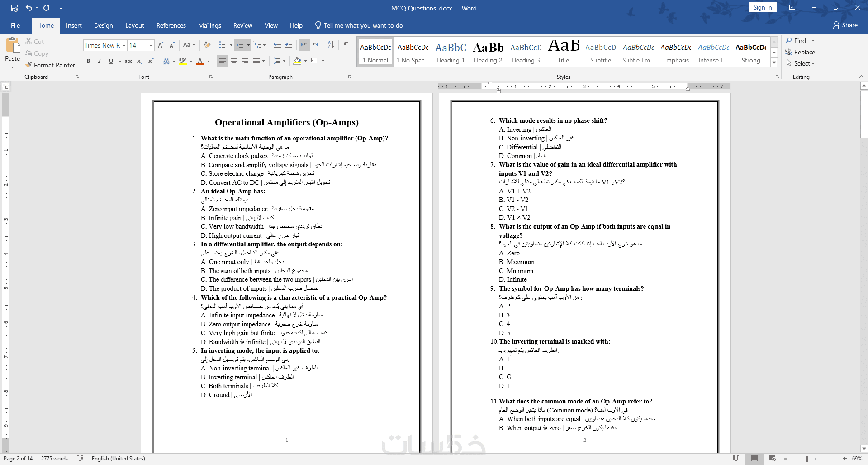Open the Text Effects icon
Screen dimensions: 868x465
pyautogui.click(x=166, y=61)
